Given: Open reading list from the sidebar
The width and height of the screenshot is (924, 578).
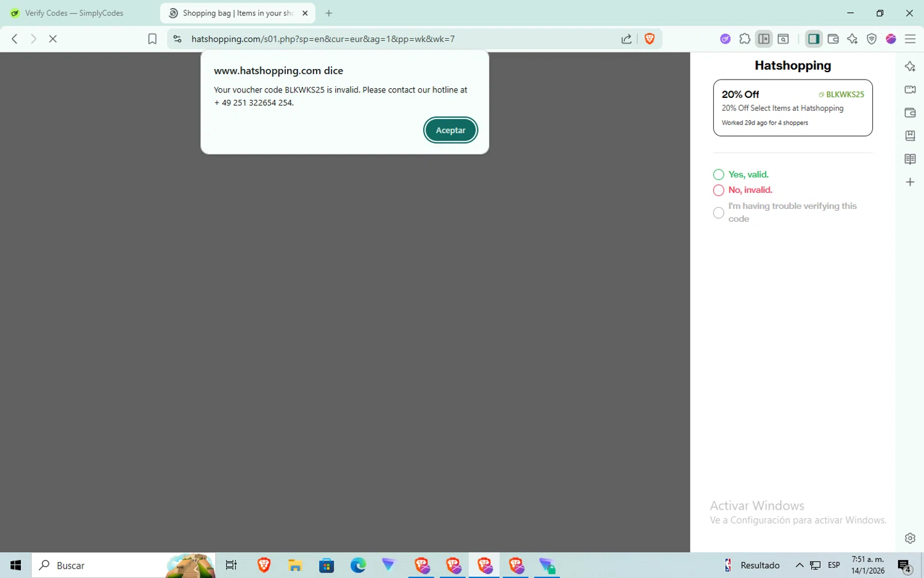Looking at the screenshot, I should point(910,159).
